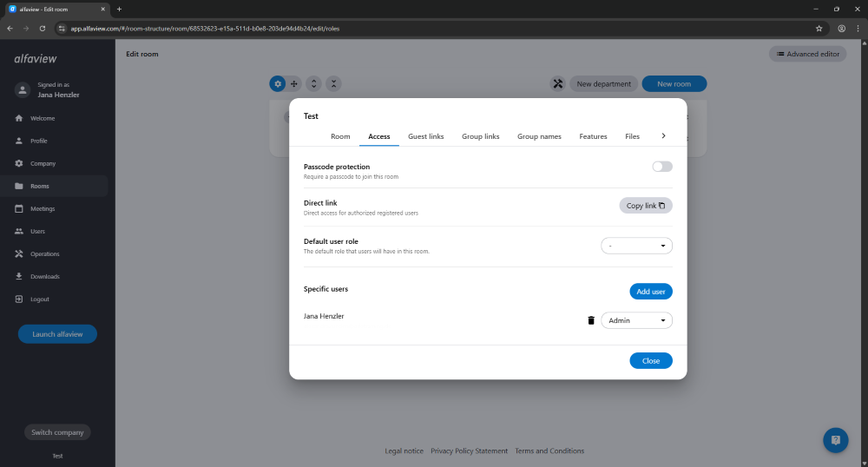Click the New department button

coord(603,83)
